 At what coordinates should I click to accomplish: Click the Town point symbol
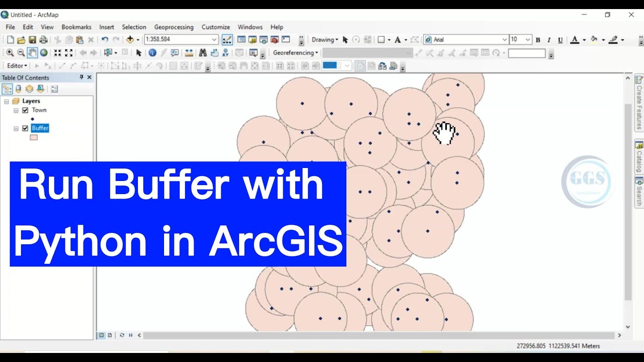pos(33,119)
